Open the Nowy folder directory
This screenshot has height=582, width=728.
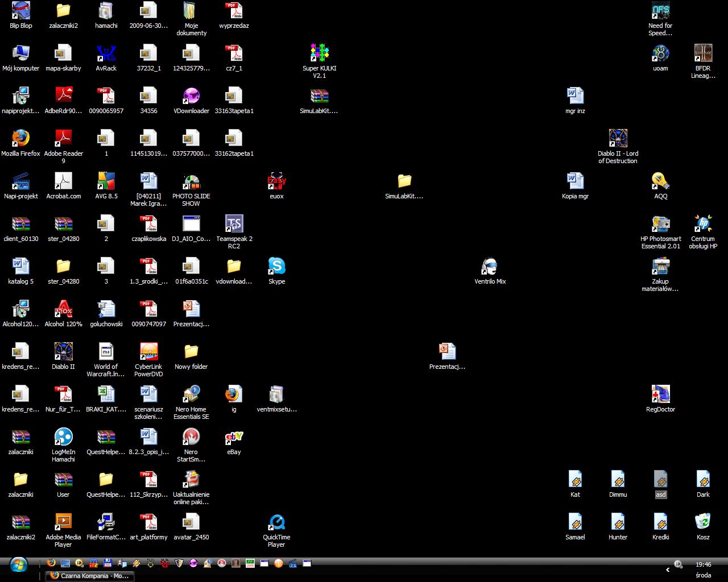click(191, 352)
